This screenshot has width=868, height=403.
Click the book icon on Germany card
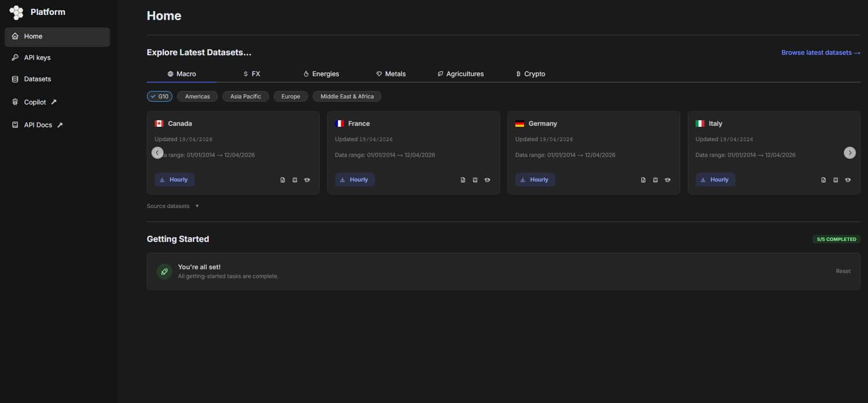click(x=655, y=180)
